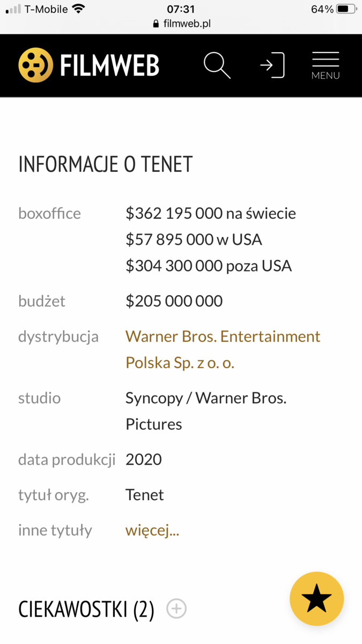Select the CIEKAWOSTKI (2) heading

click(86, 609)
